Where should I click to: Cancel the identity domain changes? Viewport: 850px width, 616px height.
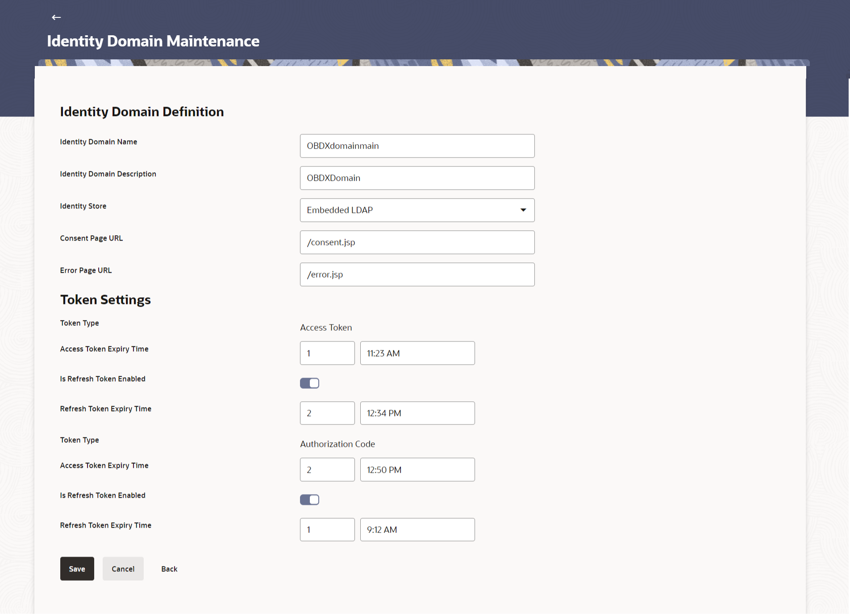coord(123,569)
